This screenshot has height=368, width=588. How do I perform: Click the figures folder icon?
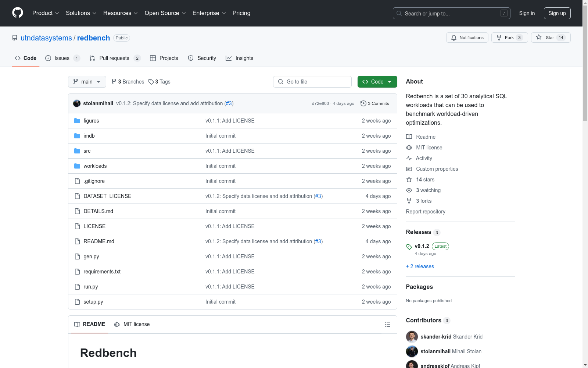tap(77, 121)
